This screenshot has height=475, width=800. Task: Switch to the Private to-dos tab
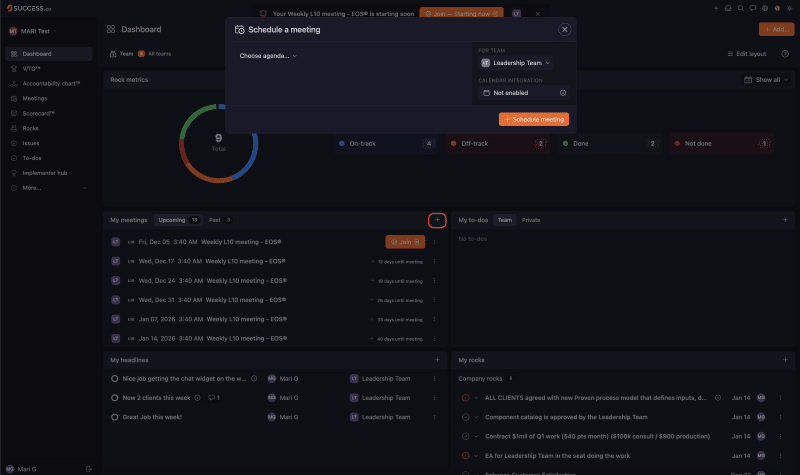pyautogui.click(x=531, y=220)
